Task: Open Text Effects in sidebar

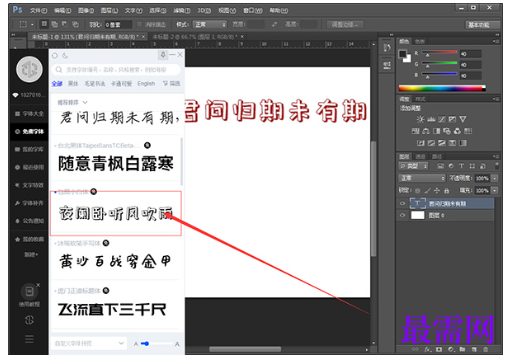Action: (x=29, y=185)
